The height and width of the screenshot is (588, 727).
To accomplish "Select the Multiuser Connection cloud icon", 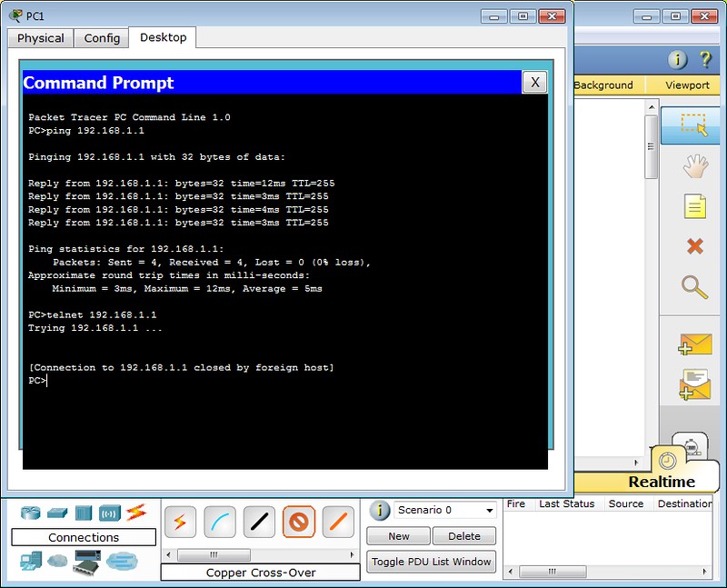I will coord(122,561).
